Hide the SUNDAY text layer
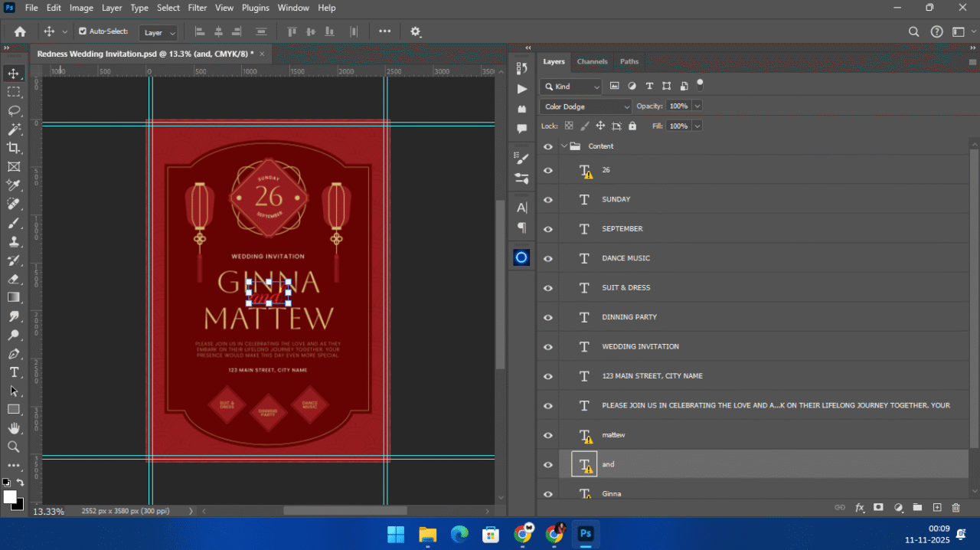The width and height of the screenshot is (980, 550). tap(547, 199)
